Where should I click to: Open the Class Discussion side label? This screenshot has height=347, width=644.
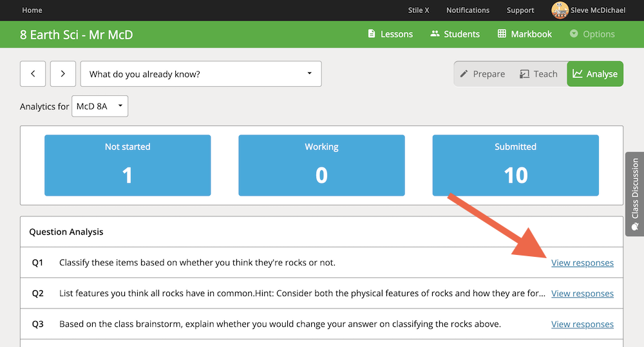pos(635,189)
